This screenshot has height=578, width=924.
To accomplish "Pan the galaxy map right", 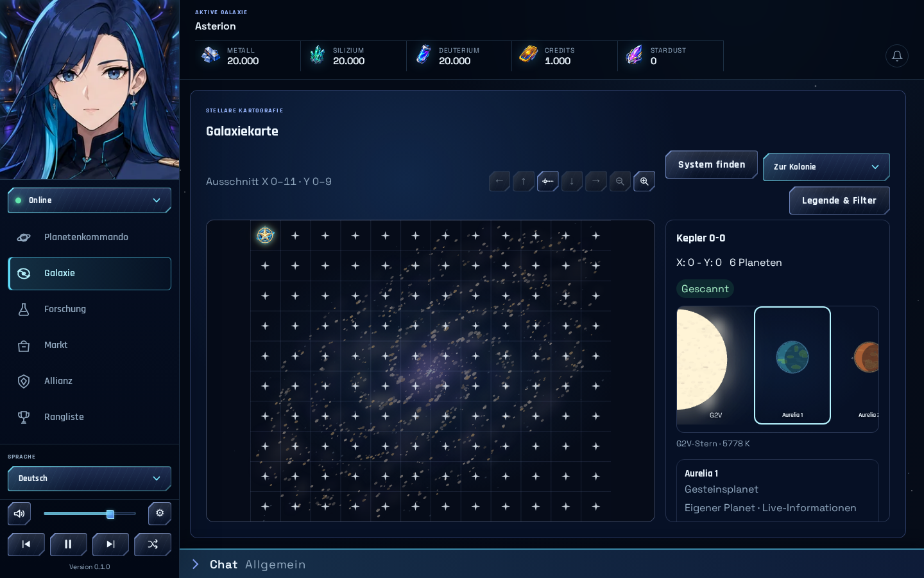I will pos(595,181).
